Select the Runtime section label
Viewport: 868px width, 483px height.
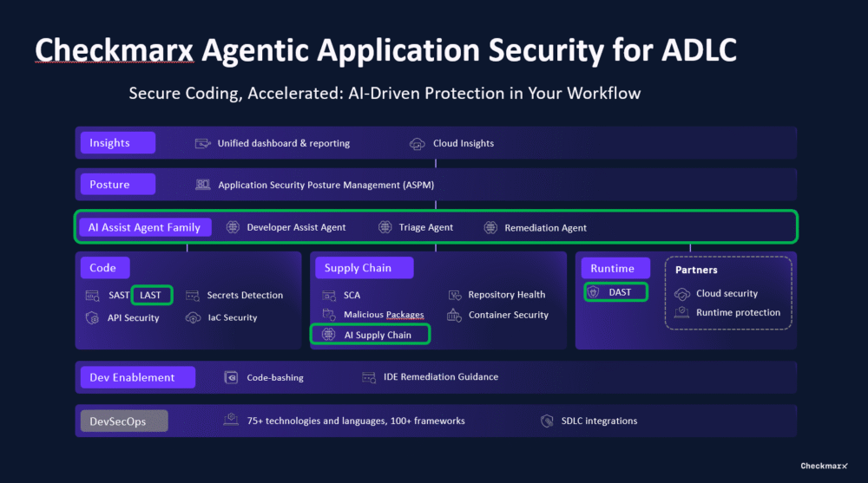coord(615,268)
